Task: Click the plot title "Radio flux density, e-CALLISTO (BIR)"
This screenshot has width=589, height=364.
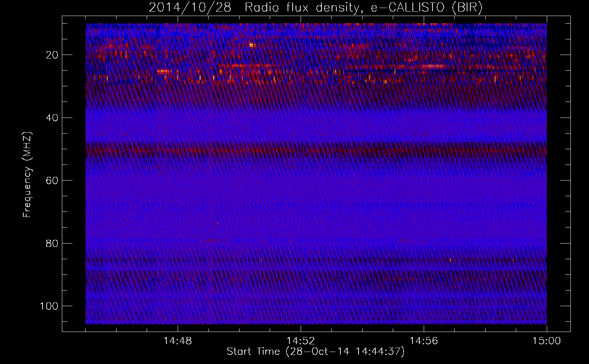Action: (x=363, y=8)
